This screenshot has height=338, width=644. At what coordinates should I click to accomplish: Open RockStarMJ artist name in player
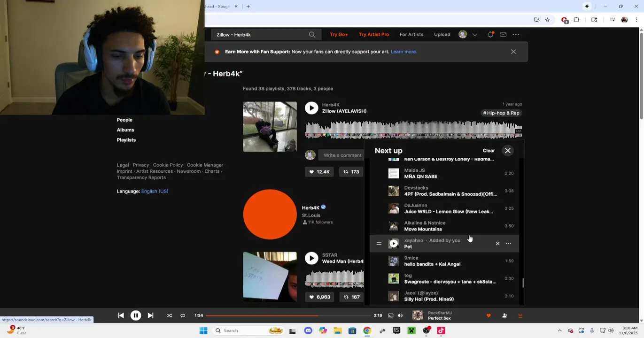click(x=440, y=313)
